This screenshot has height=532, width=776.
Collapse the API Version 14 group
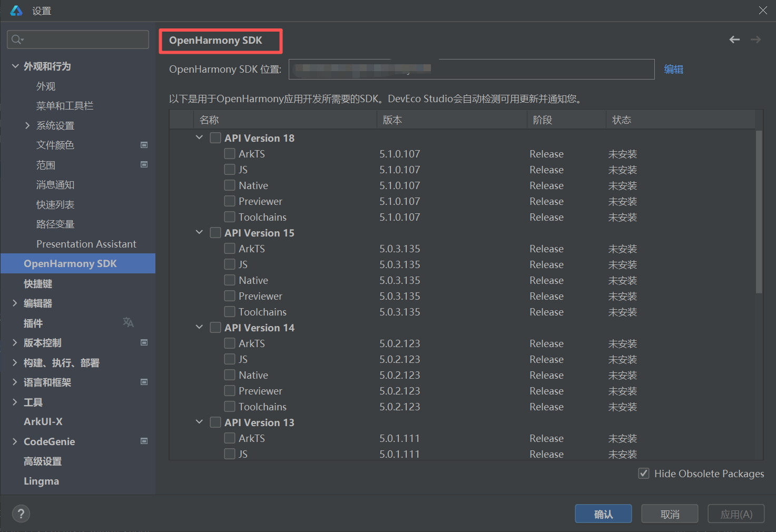[199, 327]
